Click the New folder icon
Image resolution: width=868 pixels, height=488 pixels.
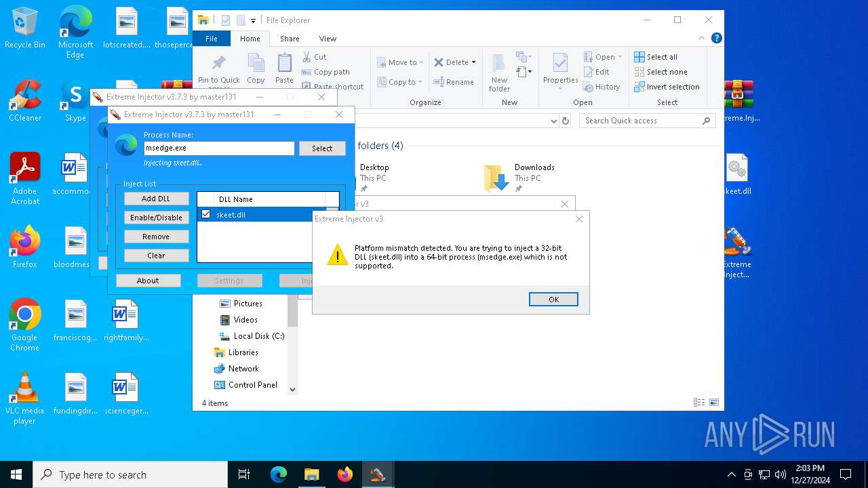point(499,64)
